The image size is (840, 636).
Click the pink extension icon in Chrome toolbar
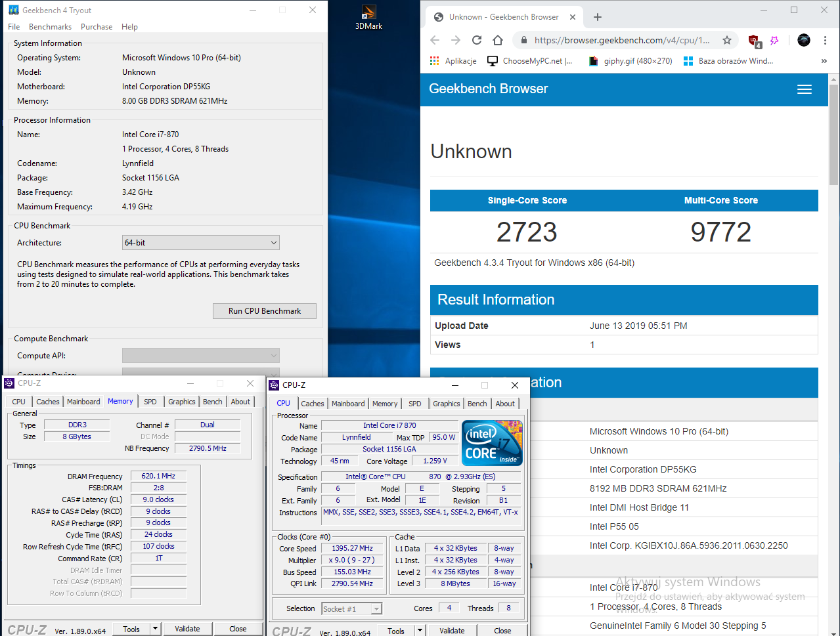point(774,40)
